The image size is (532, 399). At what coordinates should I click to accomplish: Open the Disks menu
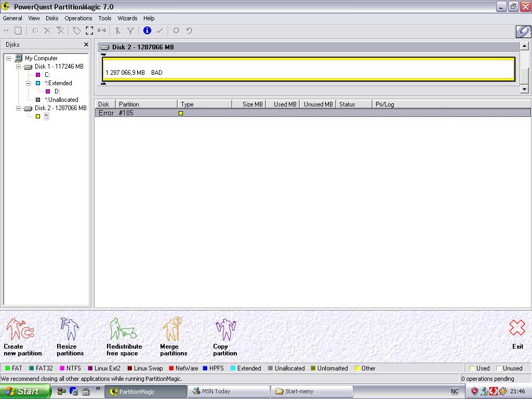point(52,18)
